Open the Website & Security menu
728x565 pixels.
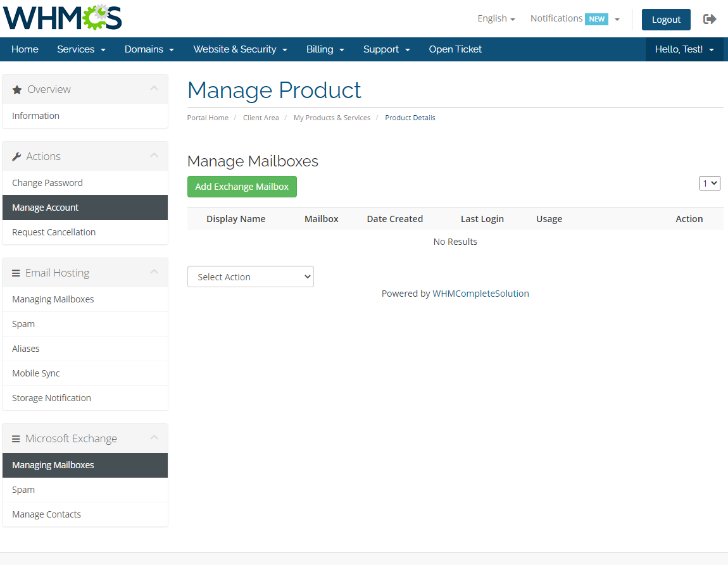tap(240, 49)
